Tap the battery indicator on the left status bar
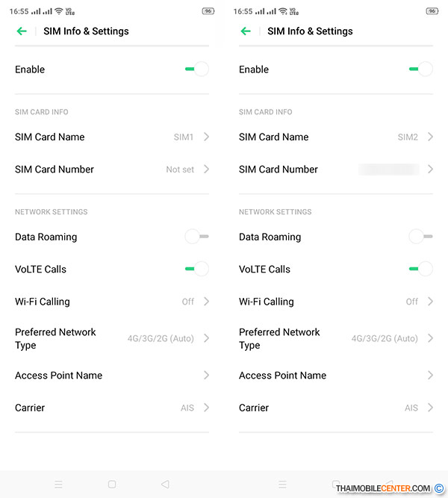This screenshot has width=448, height=498. pyautogui.click(x=208, y=11)
